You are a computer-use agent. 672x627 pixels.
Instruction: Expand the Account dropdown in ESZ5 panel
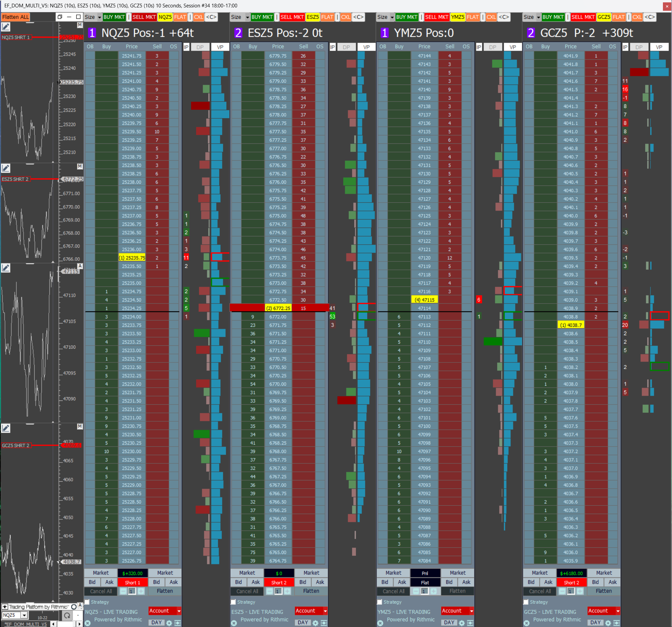pos(325,611)
